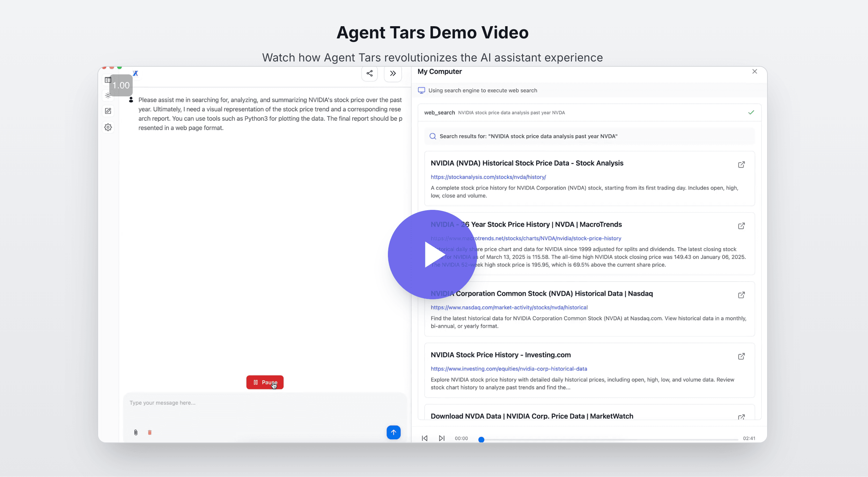868x477 pixels.
Task: Open external link icon for Nasdaq result
Action: pyautogui.click(x=741, y=295)
